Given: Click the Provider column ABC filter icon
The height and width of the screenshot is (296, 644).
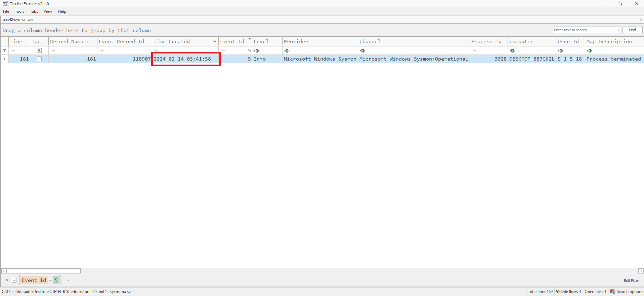Looking at the screenshot, I should click(x=287, y=50).
